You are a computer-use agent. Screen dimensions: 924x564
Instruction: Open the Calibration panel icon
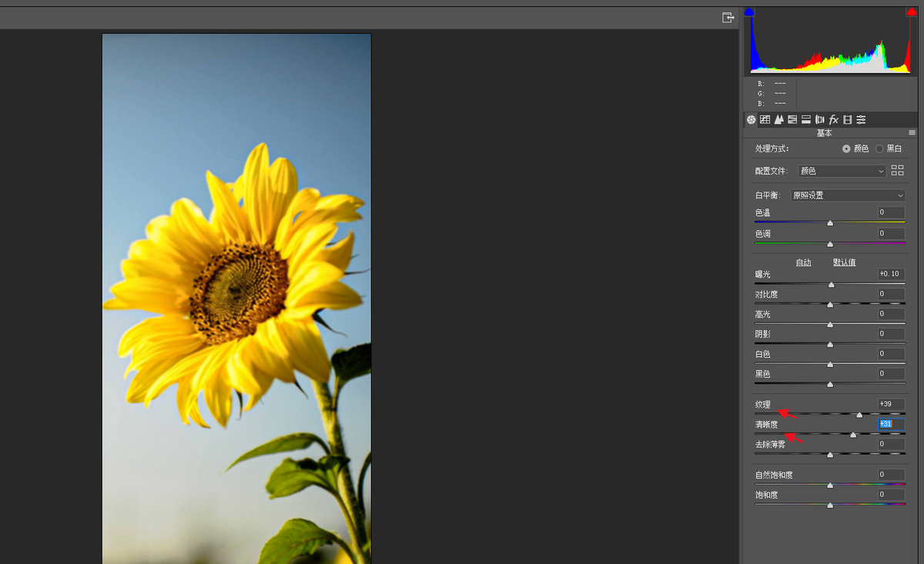[847, 119]
